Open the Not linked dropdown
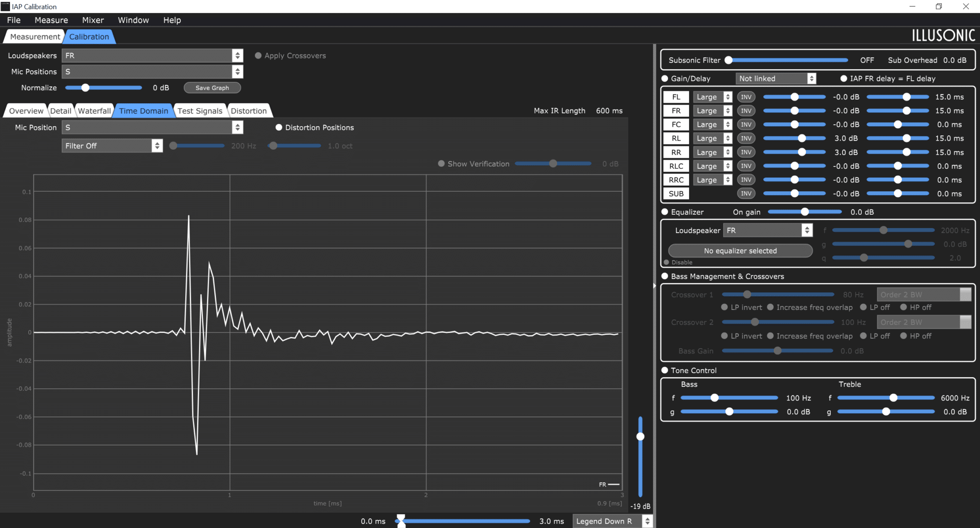The width and height of the screenshot is (980, 528). (776, 78)
